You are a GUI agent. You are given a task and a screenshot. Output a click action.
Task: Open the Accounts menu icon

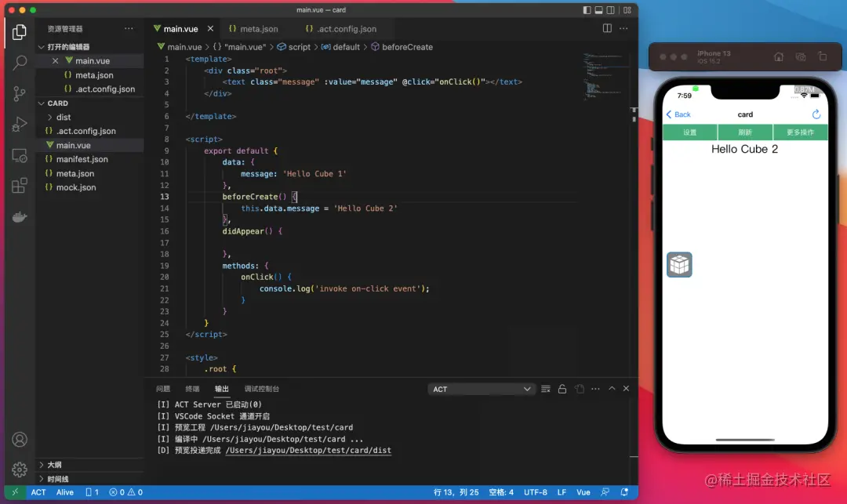pos(20,440)
